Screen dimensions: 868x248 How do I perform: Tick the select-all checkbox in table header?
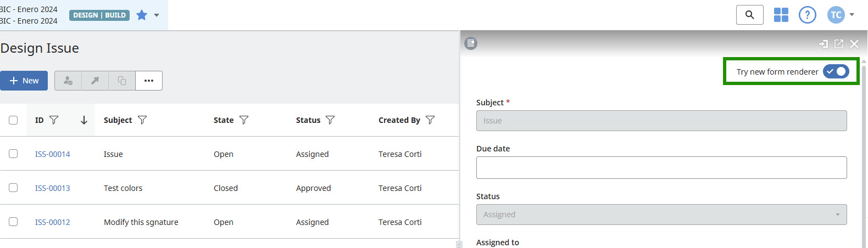click(13, 120)
